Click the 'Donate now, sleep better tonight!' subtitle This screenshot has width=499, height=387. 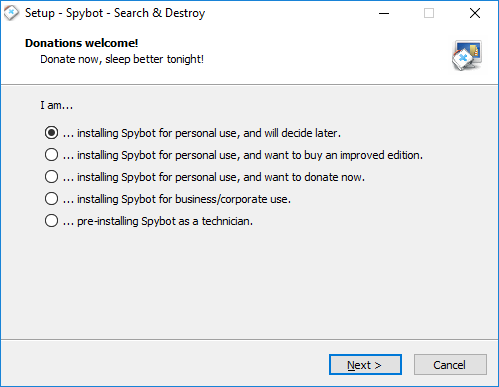(x=122, y=59)
